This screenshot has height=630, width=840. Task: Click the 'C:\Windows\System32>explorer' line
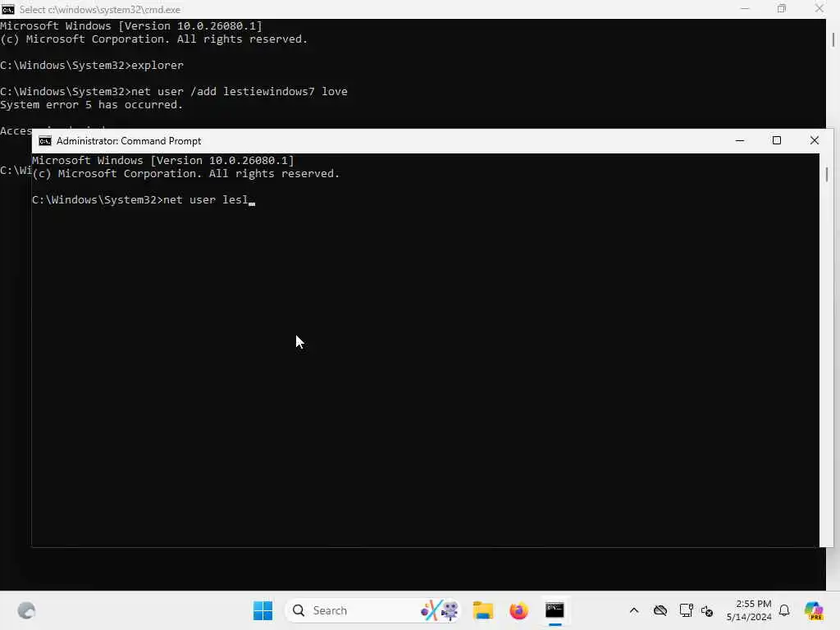pyautogui.click(x=92, y=66)
